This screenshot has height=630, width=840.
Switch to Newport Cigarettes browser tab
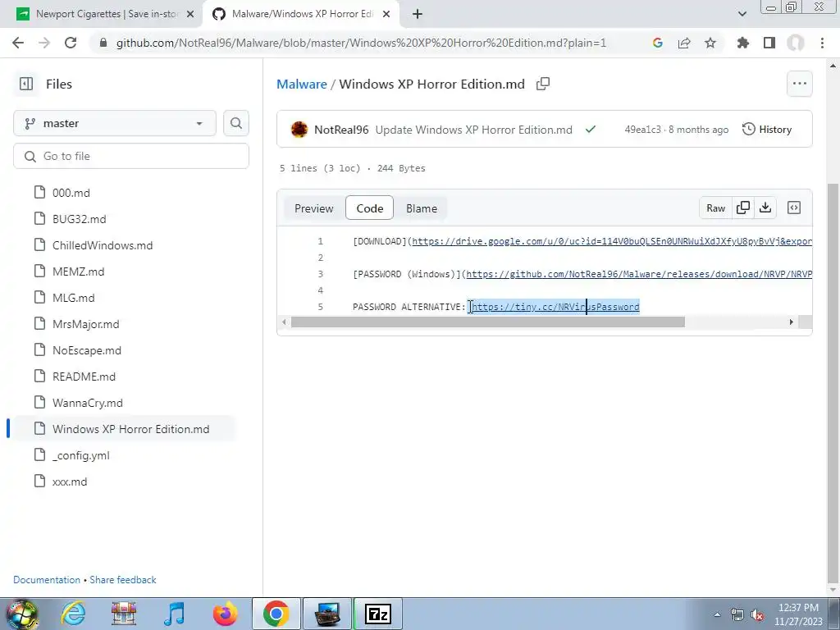(104, 14)
